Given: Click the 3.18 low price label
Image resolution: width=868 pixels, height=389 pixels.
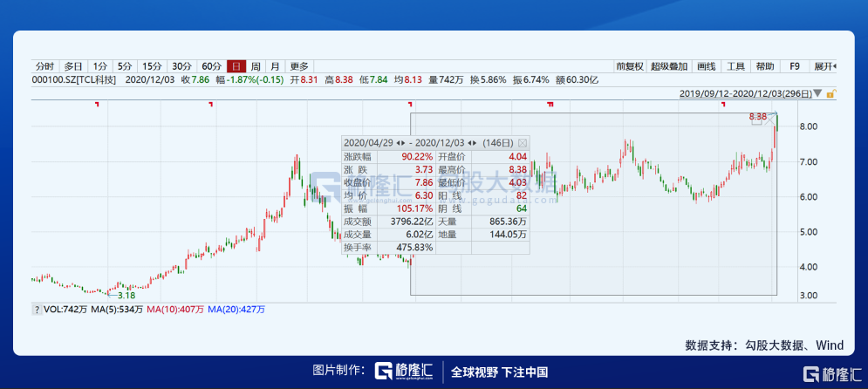Looking at the screenshot, I should [126, 296].
